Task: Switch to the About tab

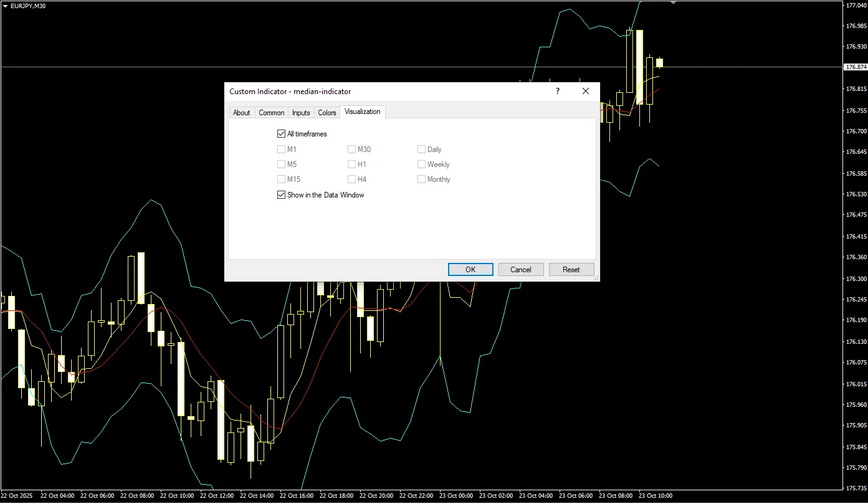Action: coord(241,113)
